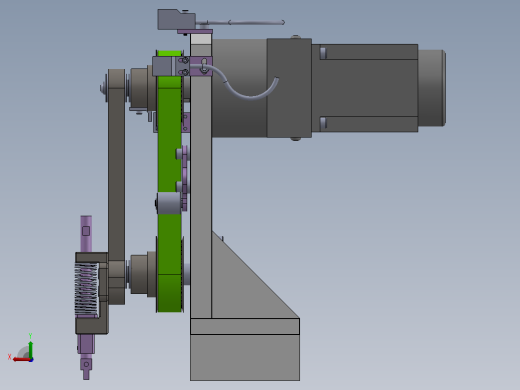Image resolution: width=520 pixels, height=390 pixels.
Task: Click the green Y axis of the triad
Action: [30, 349]
